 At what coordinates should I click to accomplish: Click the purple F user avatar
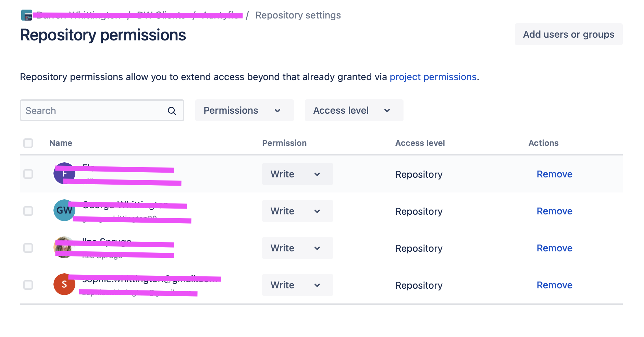[64, 173]
